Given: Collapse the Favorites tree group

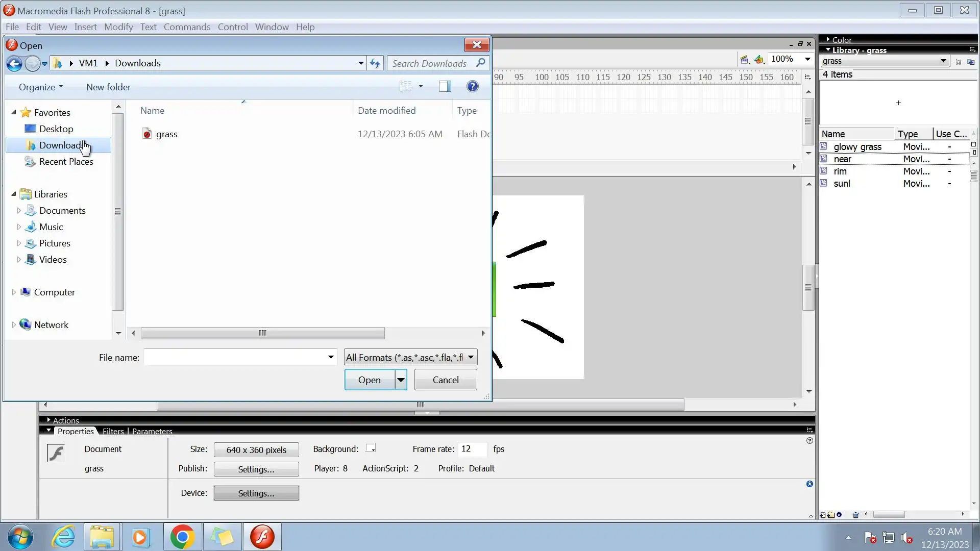Looking at the screenshot, I should [x=14, y=112].
